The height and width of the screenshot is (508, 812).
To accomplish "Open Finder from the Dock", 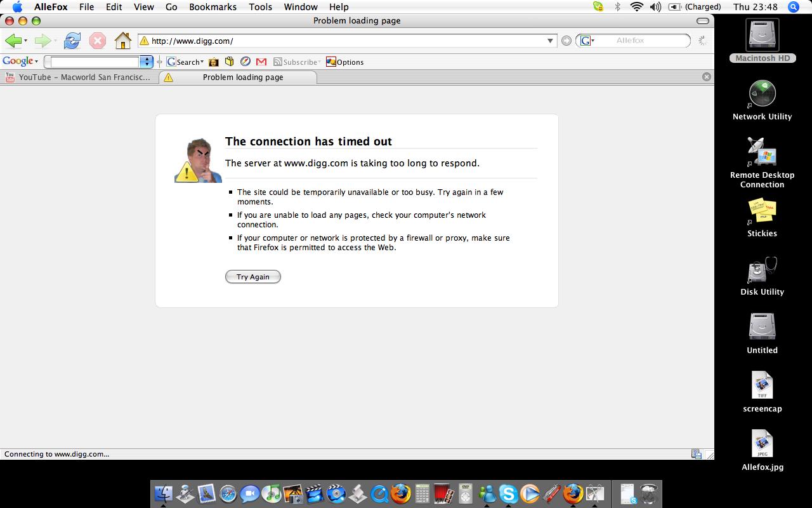I will (164, 493).
